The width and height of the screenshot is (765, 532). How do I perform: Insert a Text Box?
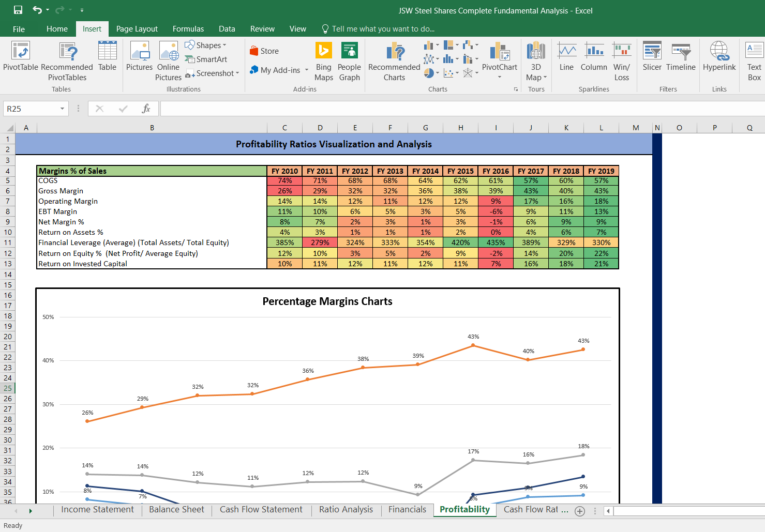click(754, 61)
